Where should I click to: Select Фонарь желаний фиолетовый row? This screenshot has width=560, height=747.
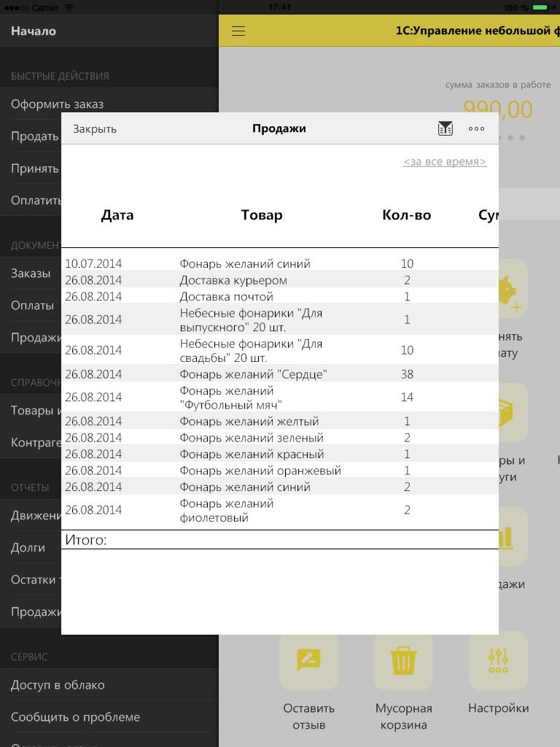(280, 510)
